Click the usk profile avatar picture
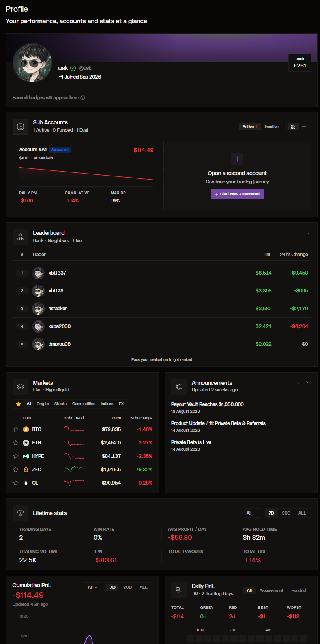 click(32, 62)
